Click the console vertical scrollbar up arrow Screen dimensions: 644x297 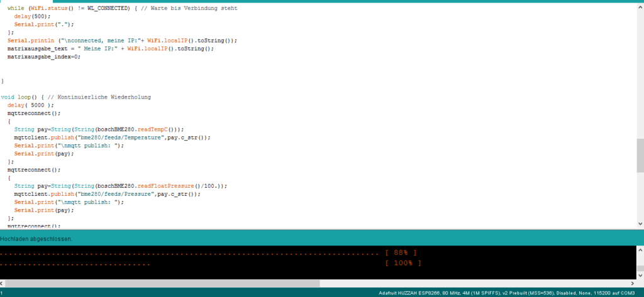click(640, 249)
